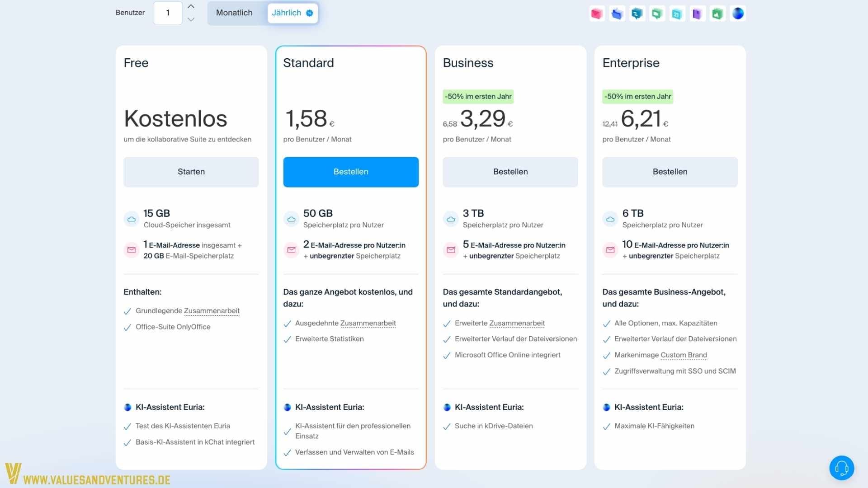Click the headset support chat icon

(841, 468)
